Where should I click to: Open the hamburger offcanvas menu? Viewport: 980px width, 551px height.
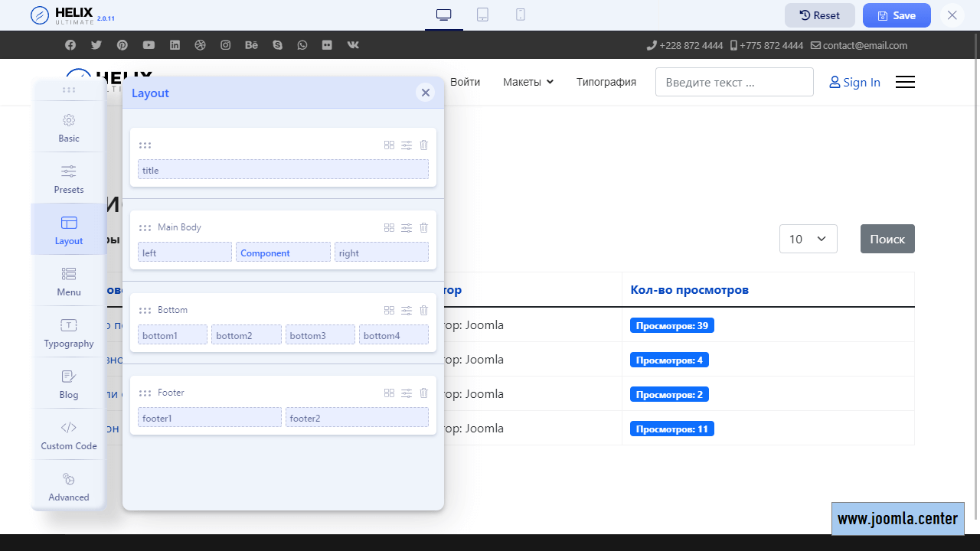click(x=905, y=82)
